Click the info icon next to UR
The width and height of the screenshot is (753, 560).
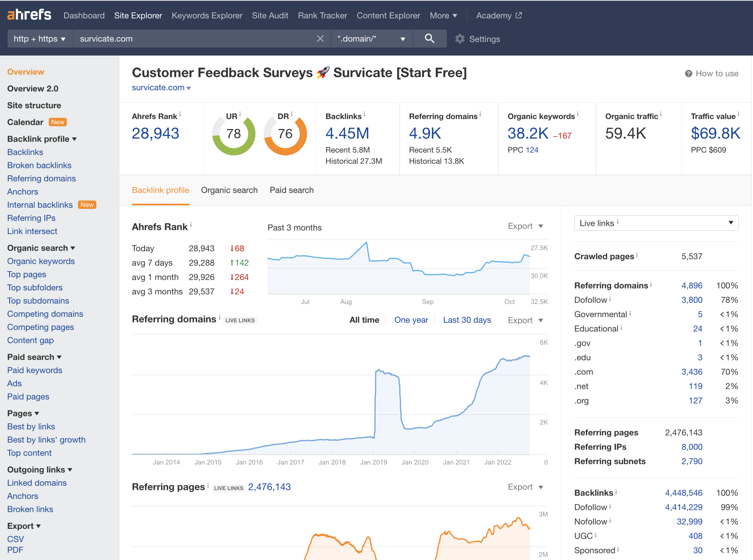(x=240, y=114)
